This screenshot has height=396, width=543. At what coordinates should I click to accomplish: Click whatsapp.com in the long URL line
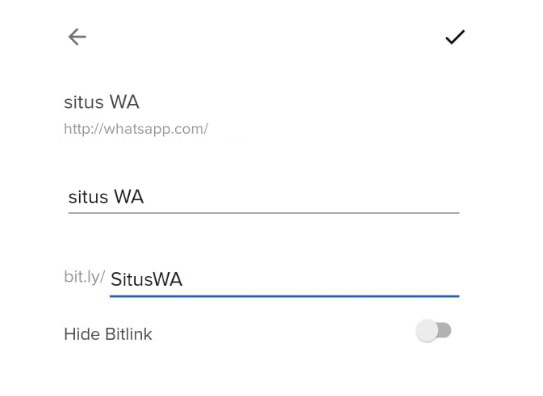tap(156, 129)
